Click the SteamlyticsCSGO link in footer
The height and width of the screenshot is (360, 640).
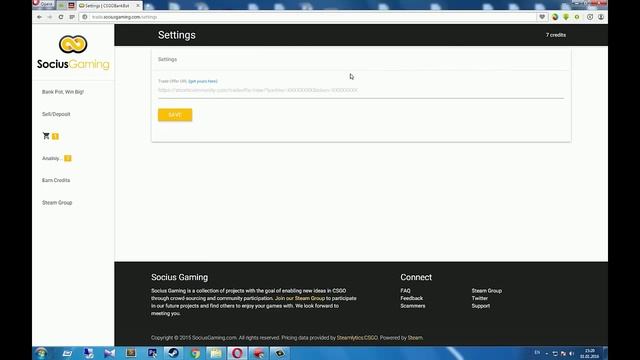pyautogui.click(x=357, y=338)
